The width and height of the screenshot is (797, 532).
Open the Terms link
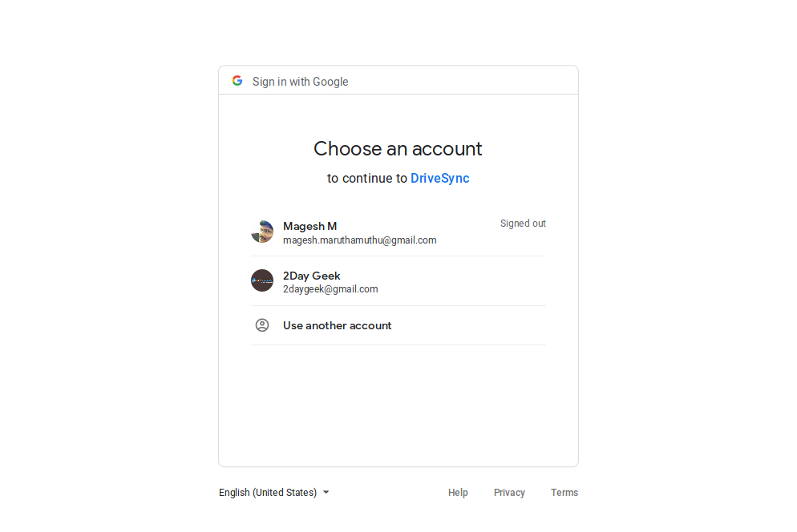tap(564, 493)
